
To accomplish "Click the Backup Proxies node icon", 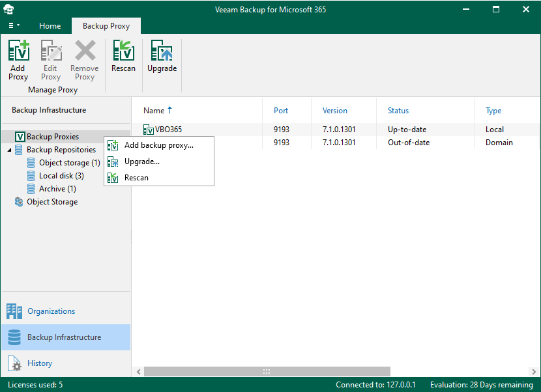I will point(20,137).
